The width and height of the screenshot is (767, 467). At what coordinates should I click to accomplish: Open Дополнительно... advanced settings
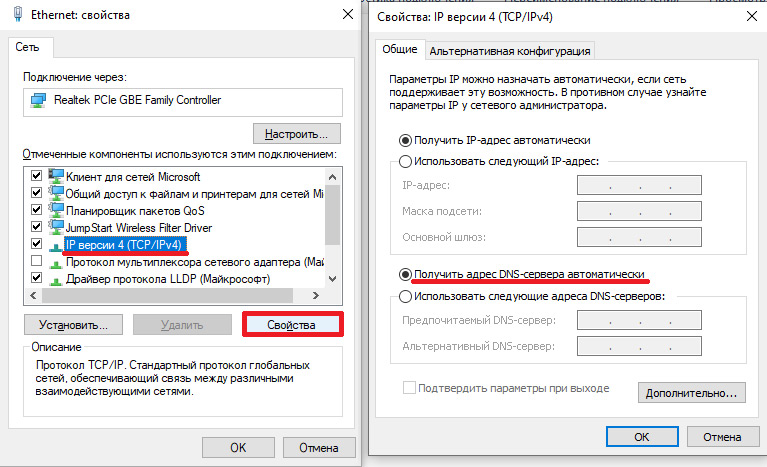point(692,393)
